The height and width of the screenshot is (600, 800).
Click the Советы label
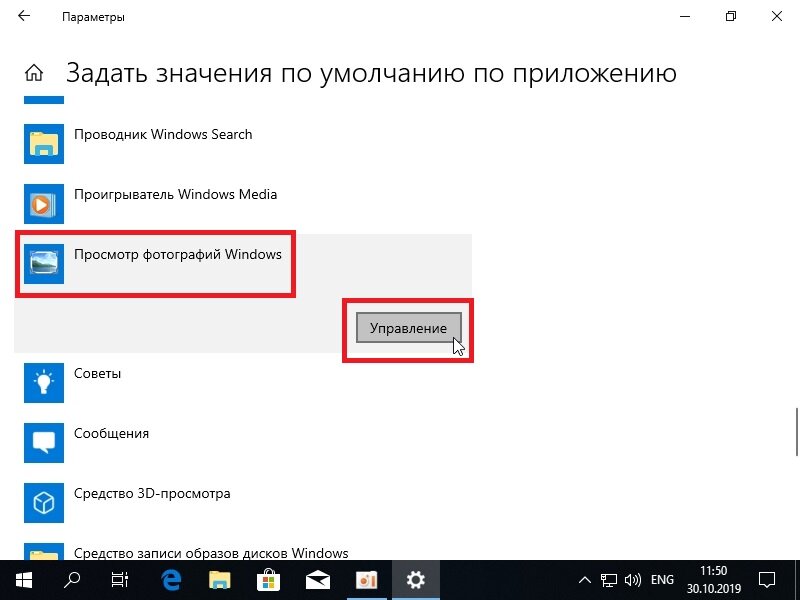pos(97,373)
